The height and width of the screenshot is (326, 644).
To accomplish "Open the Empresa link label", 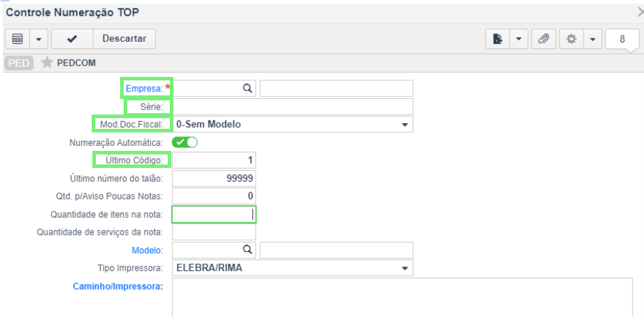I will pyautogui.click(x=144, y=88).
